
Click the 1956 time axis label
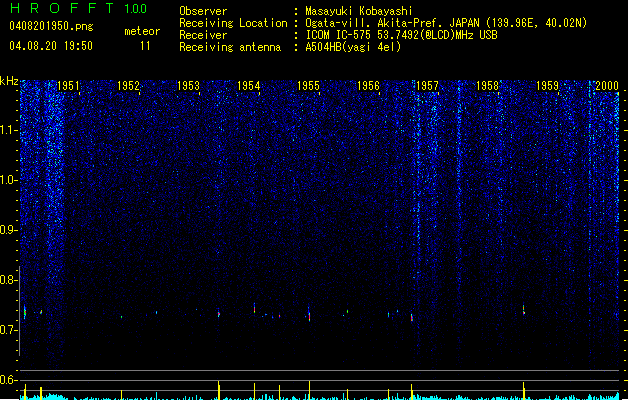pyautogui.click(x=368, y=86)
